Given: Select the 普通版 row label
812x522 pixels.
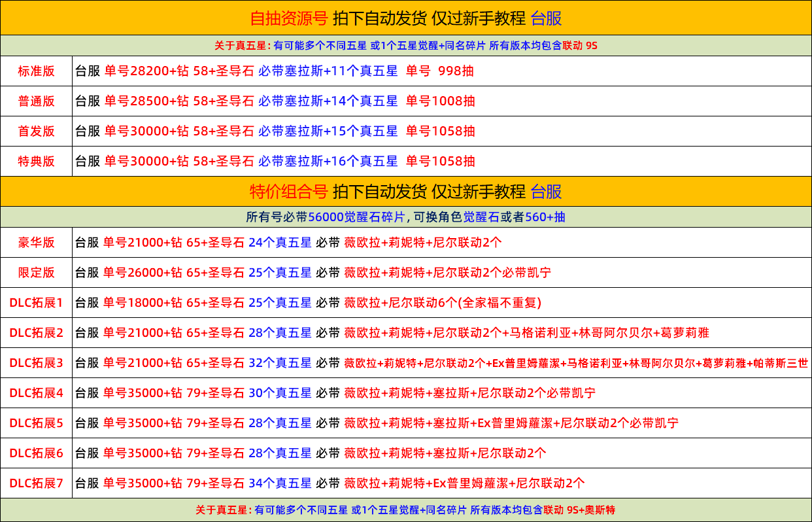Looking at the screenshot, I should point(36,101).
